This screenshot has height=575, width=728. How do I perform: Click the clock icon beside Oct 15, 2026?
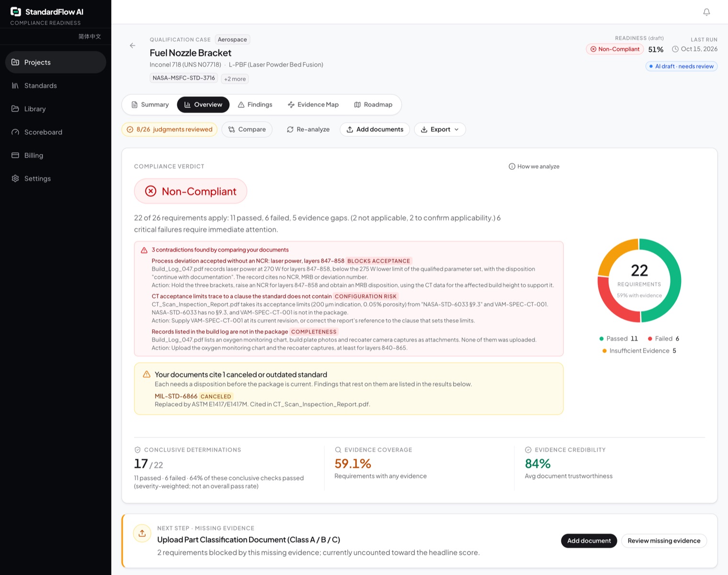click(x=675, y=49)
